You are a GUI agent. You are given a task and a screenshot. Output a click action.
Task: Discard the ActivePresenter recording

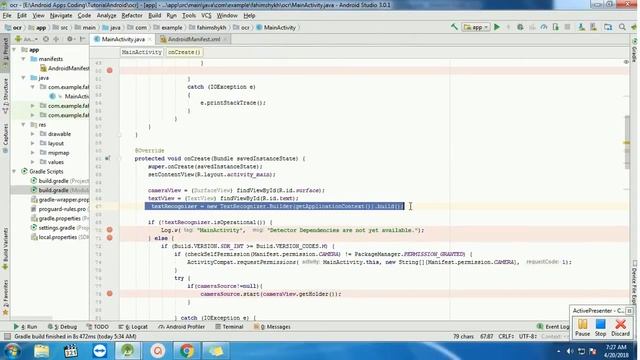[620, 328]
